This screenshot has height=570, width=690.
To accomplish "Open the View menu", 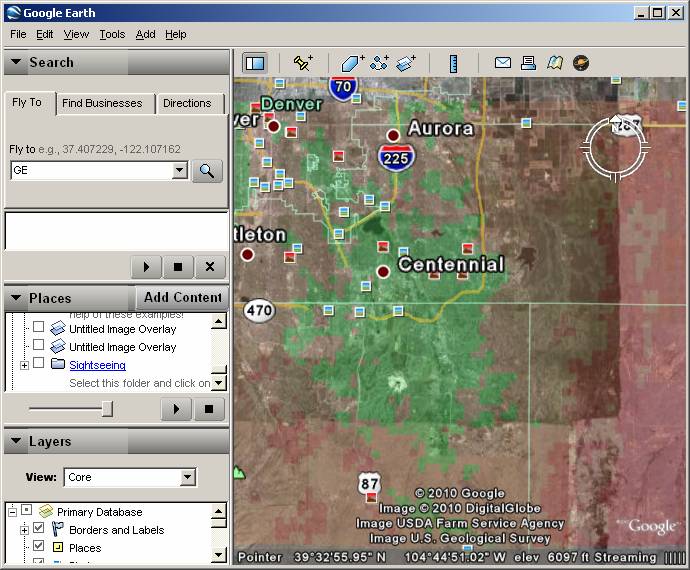I will pos(76,34).
